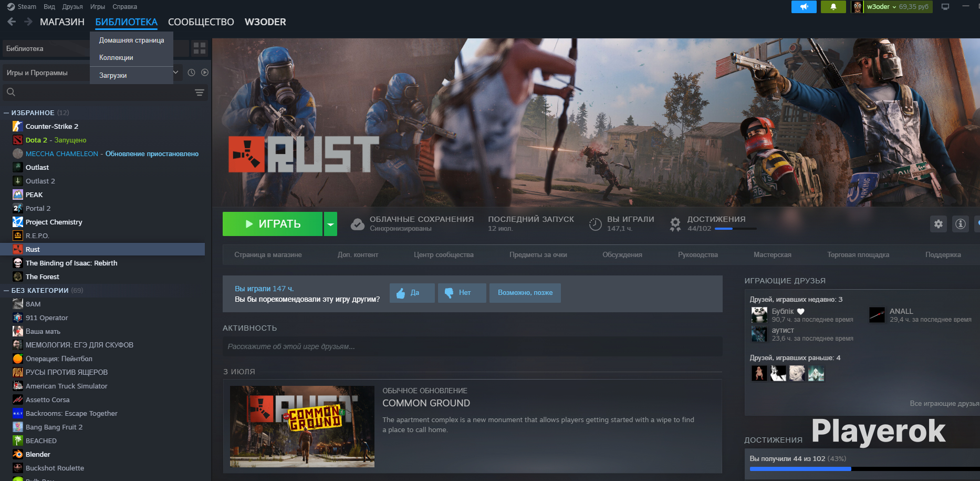This screenshot has width=980, height=481.
Task: Go to the СООБЩЕСТВО tab
Action: [201, 22]
